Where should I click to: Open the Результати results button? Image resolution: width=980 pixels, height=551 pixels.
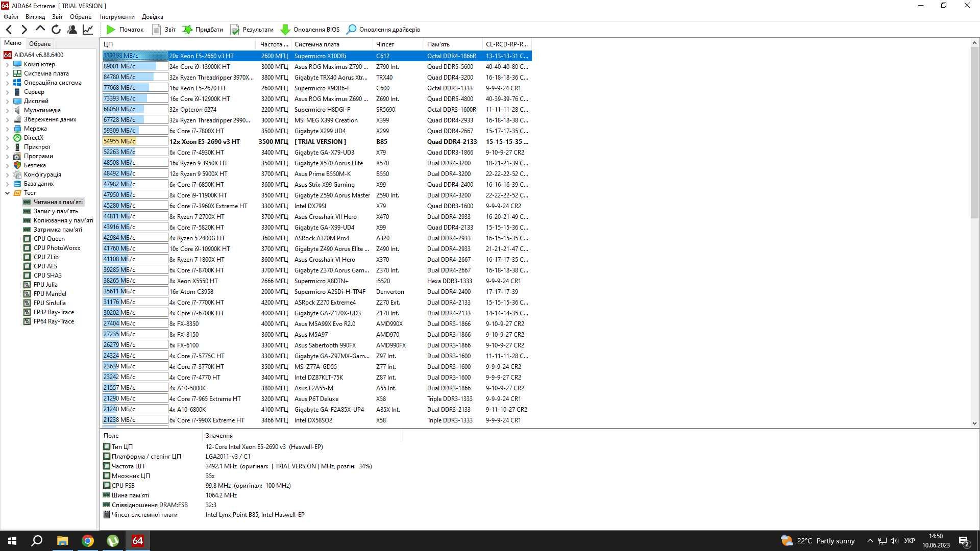252,30
